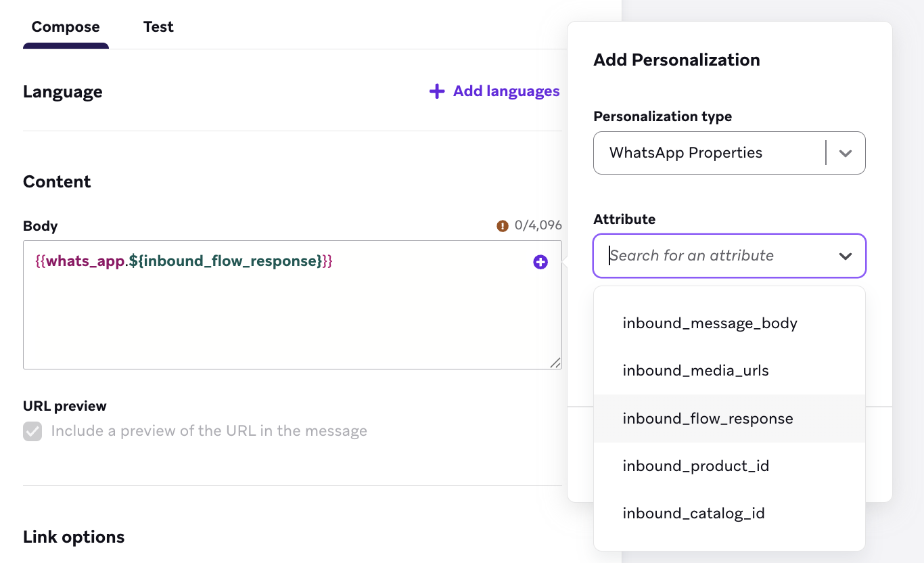Click the resize handle of the Body textarea
The height and width of the screenshot is (563, 924).
(556, 363)
